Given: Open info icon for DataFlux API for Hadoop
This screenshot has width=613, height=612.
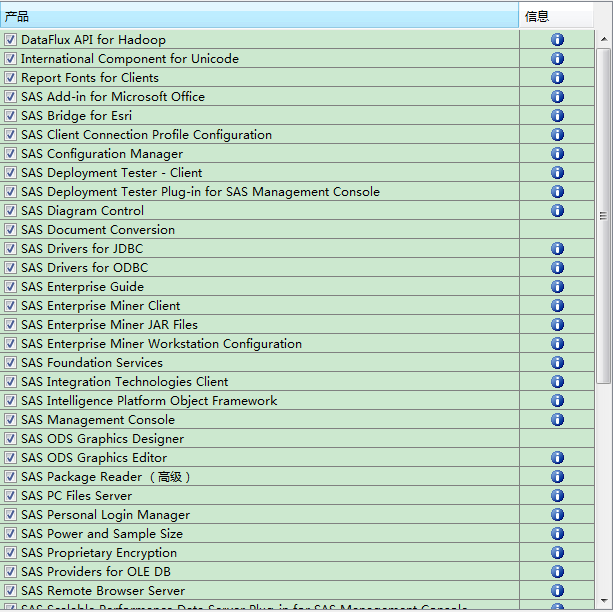Looking at the screenshot, I should click(557, 39).
